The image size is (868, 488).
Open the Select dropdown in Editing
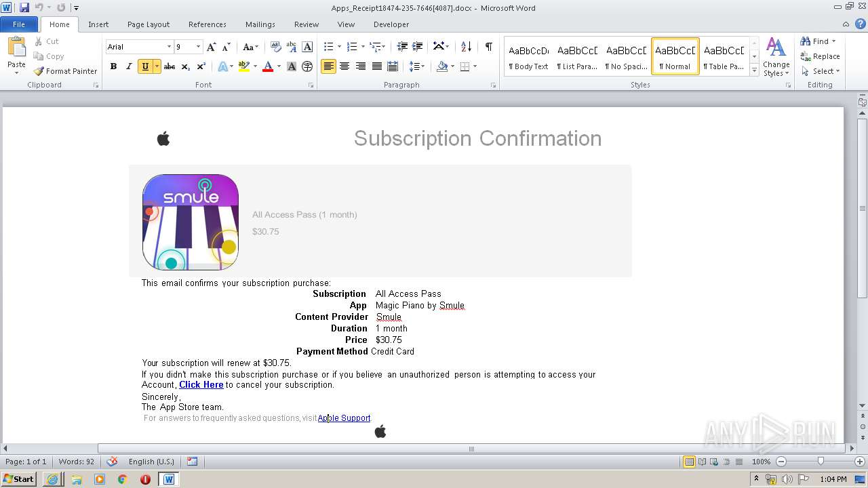point(820,71)
